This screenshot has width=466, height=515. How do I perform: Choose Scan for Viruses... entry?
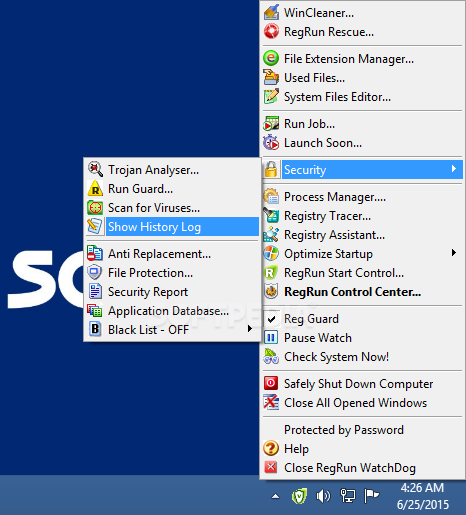pyautogui.click(x=172, y=208)
